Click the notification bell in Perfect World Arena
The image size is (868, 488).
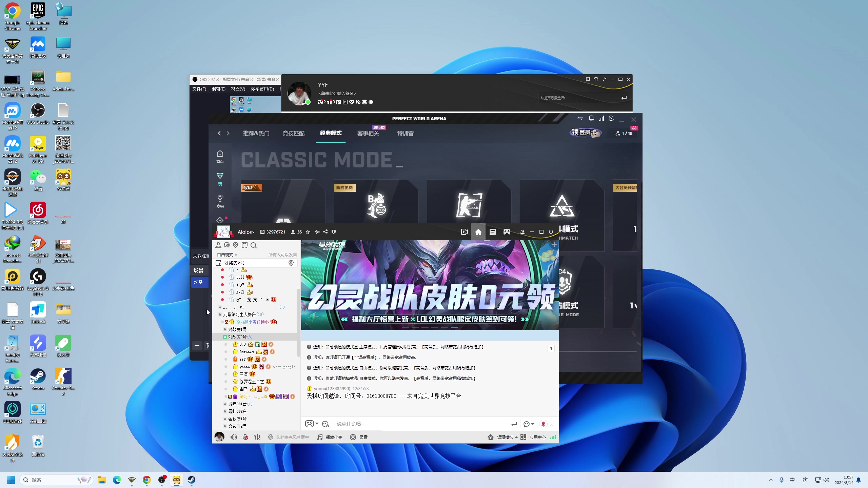pyautogui.click(x=591, y=118)
